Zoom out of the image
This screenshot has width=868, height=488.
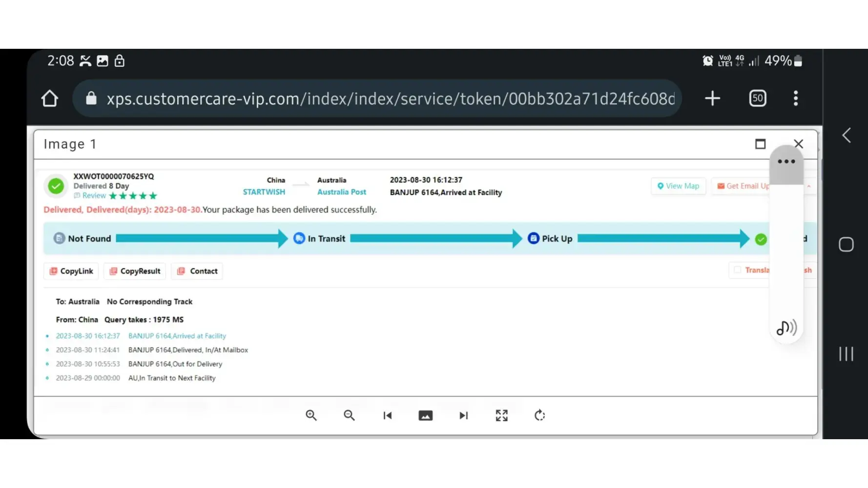pos(349,415)
